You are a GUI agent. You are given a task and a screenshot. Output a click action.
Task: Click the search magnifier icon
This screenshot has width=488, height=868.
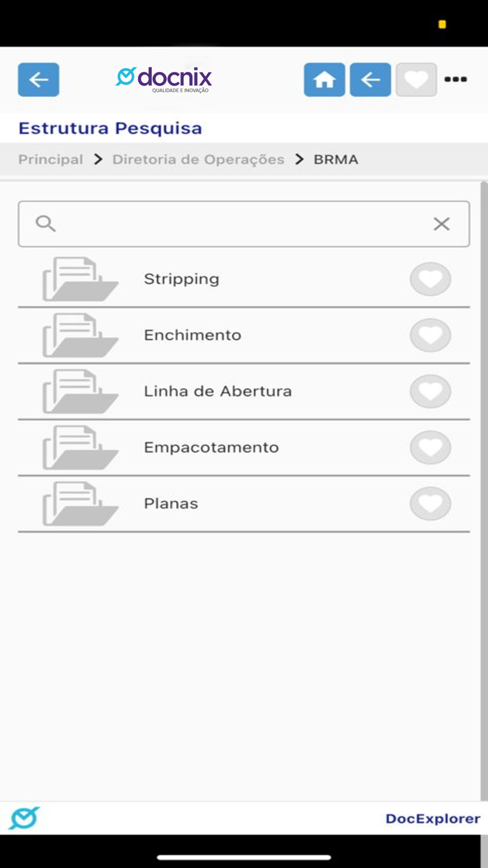(46, 223)
